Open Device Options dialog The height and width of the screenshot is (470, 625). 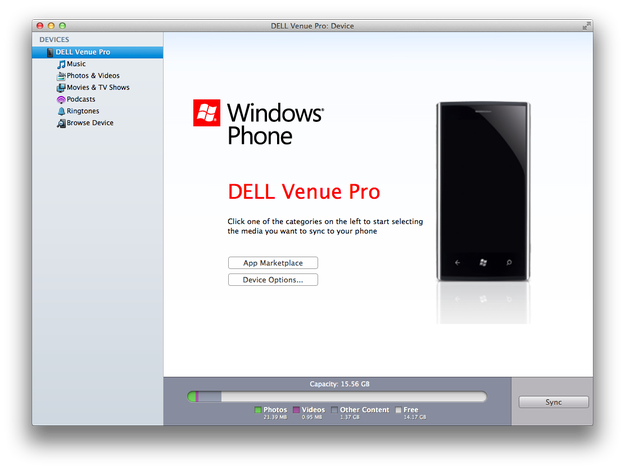coord(273,280)
